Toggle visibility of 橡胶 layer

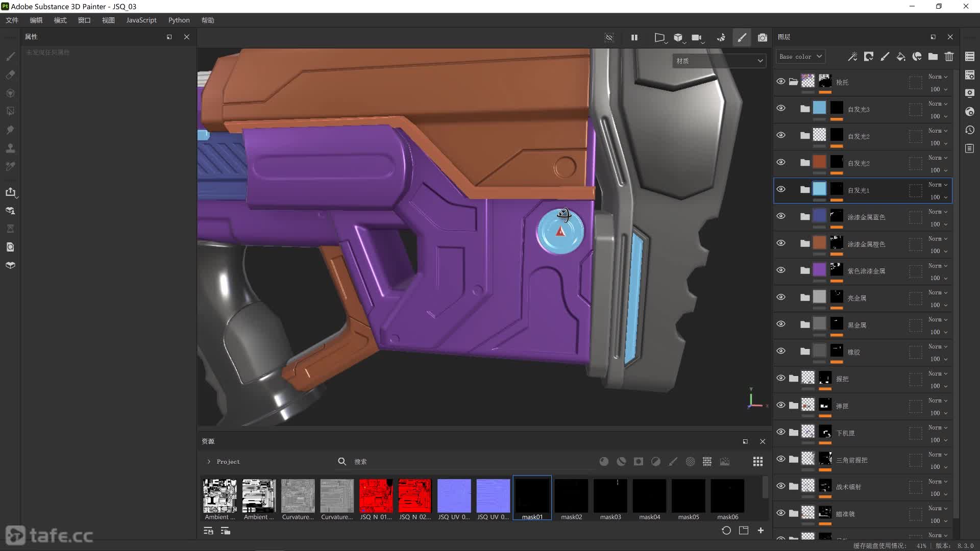(781, 351)
